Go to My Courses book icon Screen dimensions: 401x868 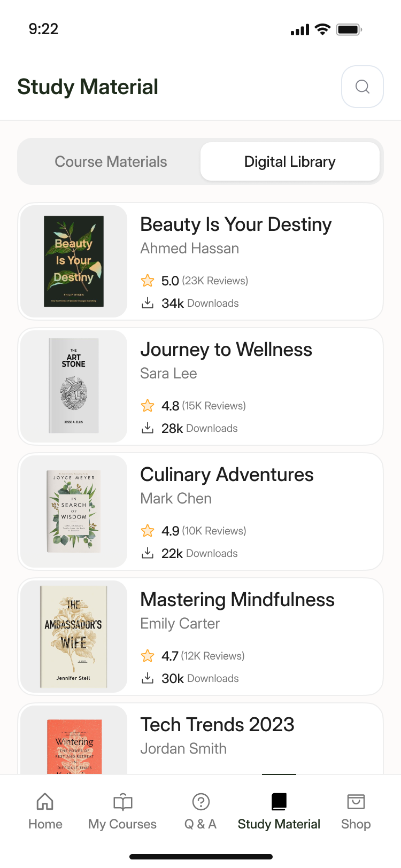(x=122, y=802)
